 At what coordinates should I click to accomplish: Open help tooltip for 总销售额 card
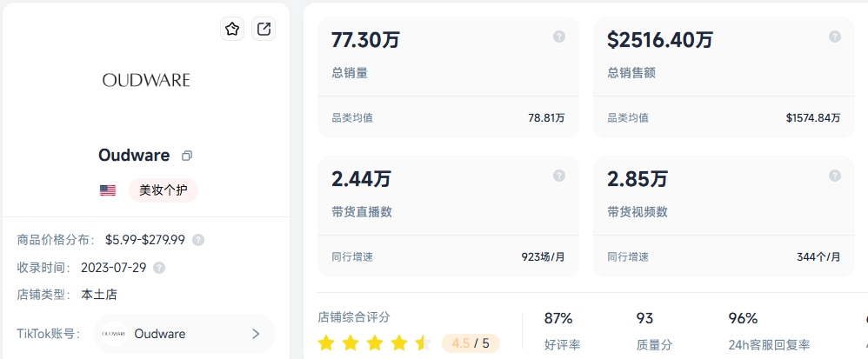835,37
